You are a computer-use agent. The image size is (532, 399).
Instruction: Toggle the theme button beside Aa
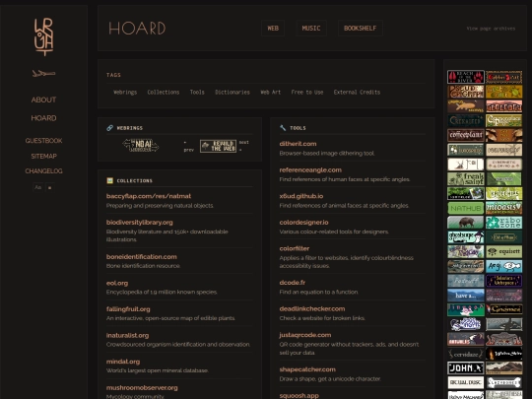pyautogui.click(x=50, y=187)
